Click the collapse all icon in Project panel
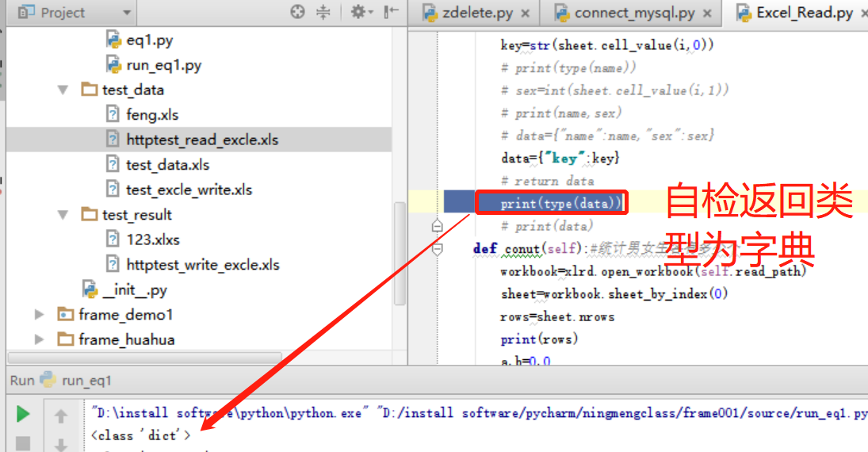The width and height of the screenshot is (868, 452). 323,12
